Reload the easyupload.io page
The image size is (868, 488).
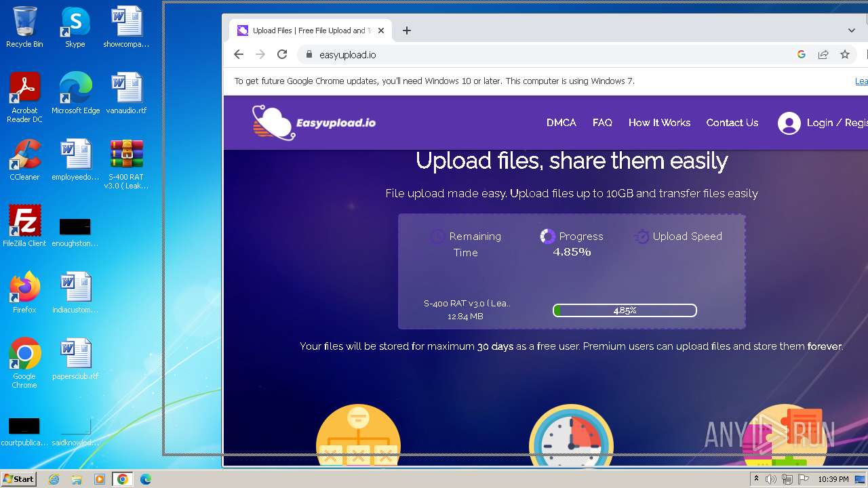tap(282, 55)
